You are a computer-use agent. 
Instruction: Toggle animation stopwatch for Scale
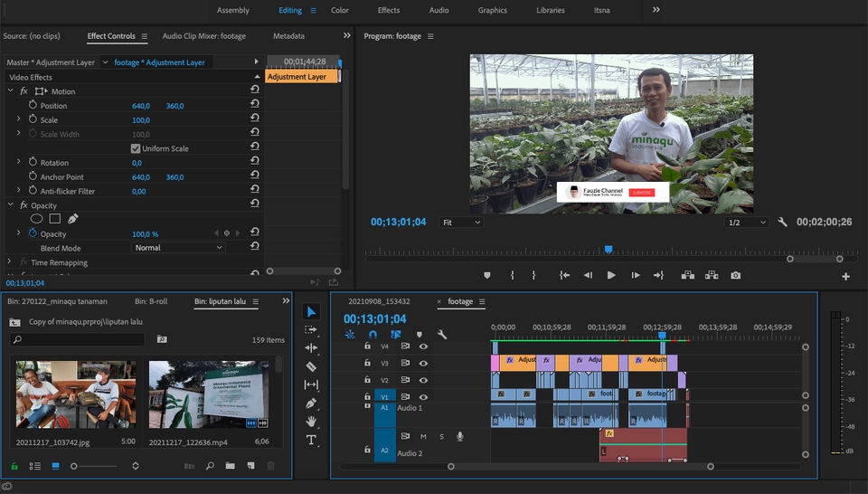click(x=33, y=119)
